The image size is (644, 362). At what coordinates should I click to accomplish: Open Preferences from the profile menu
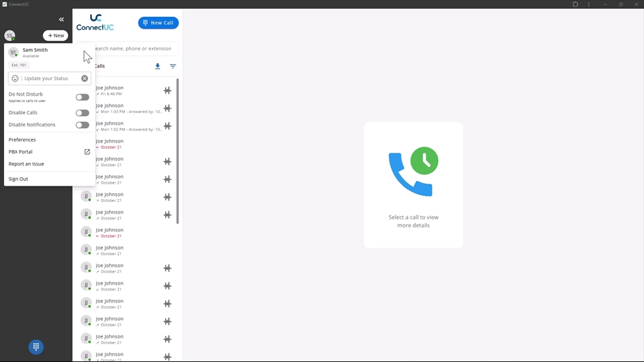[22, 140]
